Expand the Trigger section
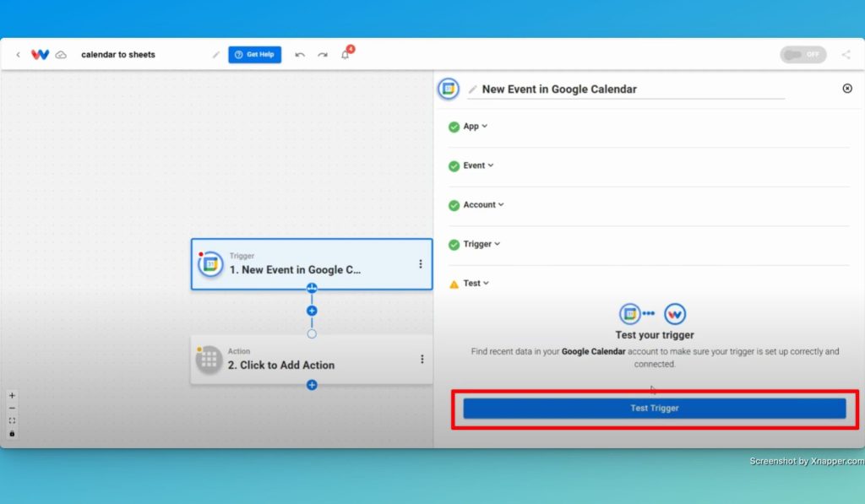Screen dimensions: 865x504 (x=481, y=244)
